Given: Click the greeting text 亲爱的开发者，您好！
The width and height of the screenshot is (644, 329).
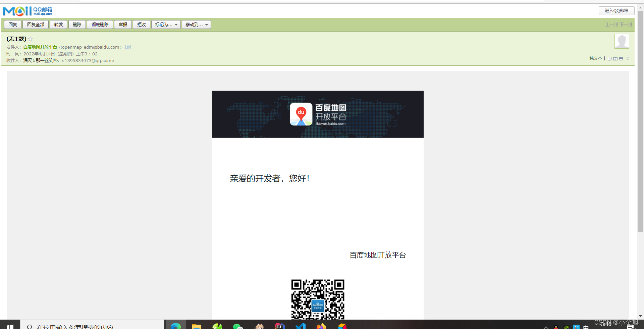Looking at the screenshot, I should pos(270,179).
